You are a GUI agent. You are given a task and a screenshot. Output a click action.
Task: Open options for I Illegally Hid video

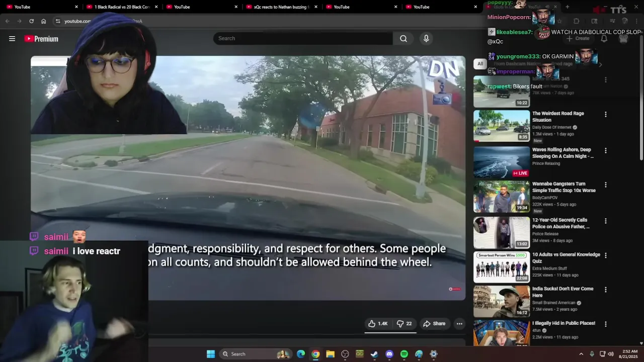[x=605, y=324]
